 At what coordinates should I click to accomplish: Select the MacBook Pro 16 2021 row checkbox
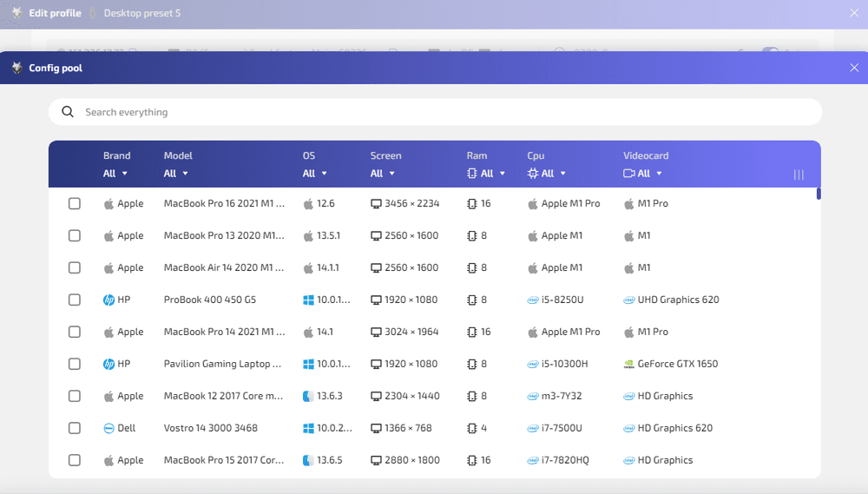tap(74, 204)
